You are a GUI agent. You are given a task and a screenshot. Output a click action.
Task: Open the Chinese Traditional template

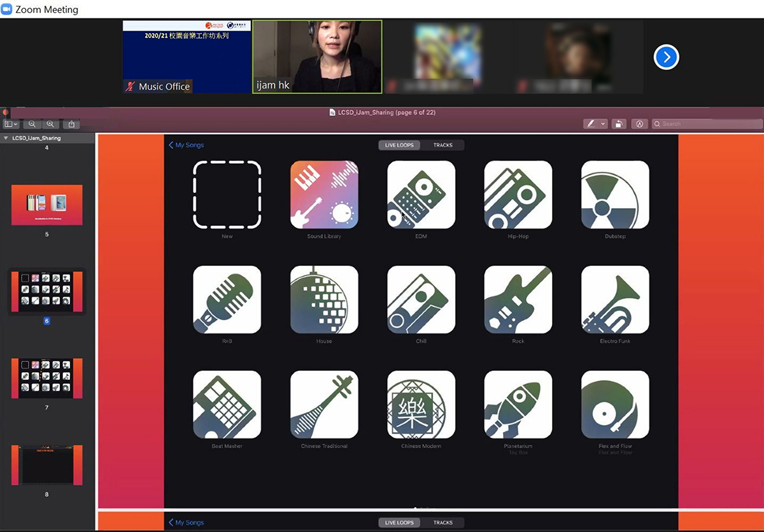[x=324, y=405]
